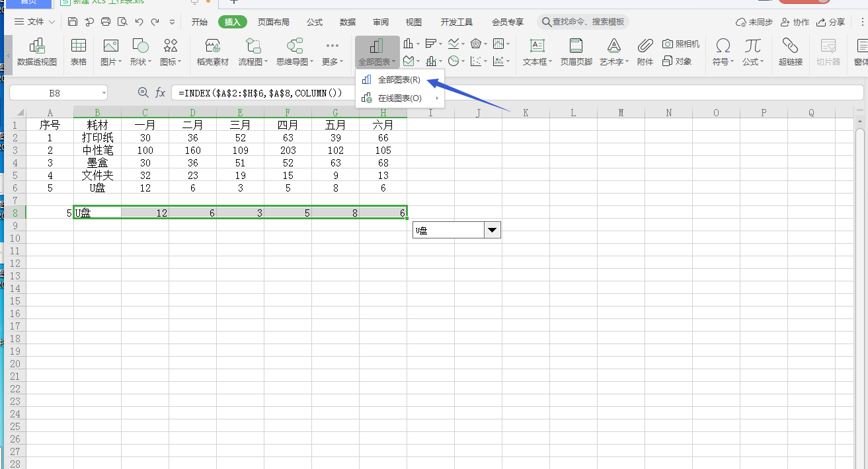Click the 照相机 camera tool

click(681, 44)
